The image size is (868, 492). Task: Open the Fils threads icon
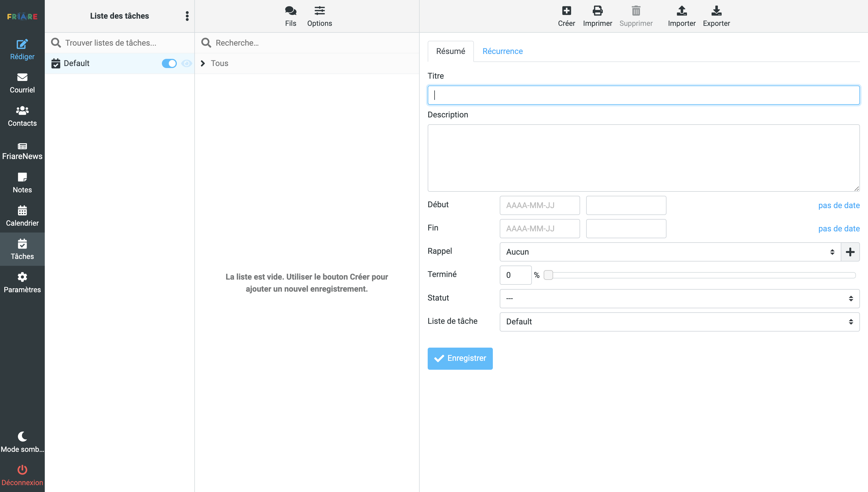[x=290, y=11]
